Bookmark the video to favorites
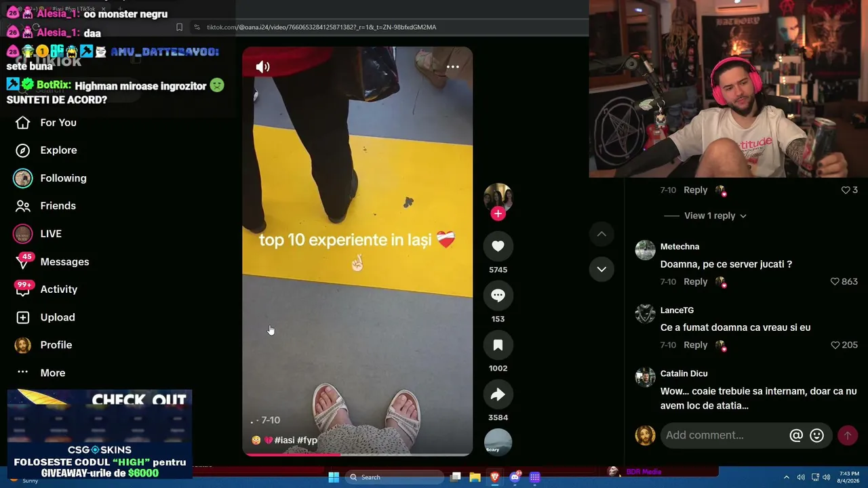This screenshot has width=868, height=488. (498, 345)
